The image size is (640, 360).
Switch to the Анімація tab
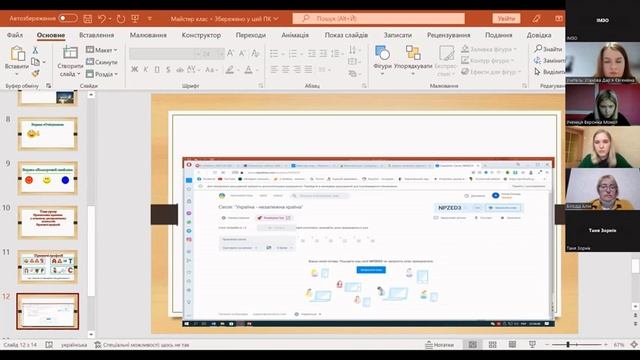pos(295,35)
